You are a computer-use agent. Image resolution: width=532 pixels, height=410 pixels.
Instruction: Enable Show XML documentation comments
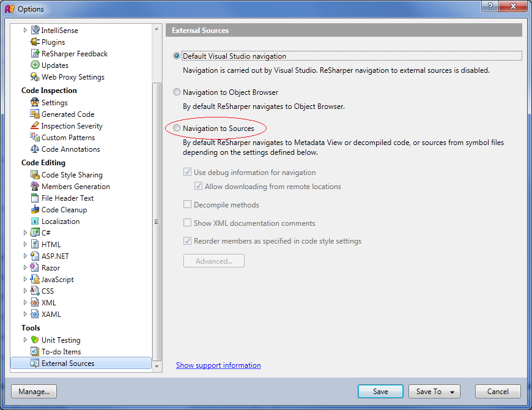coord(187,223)
